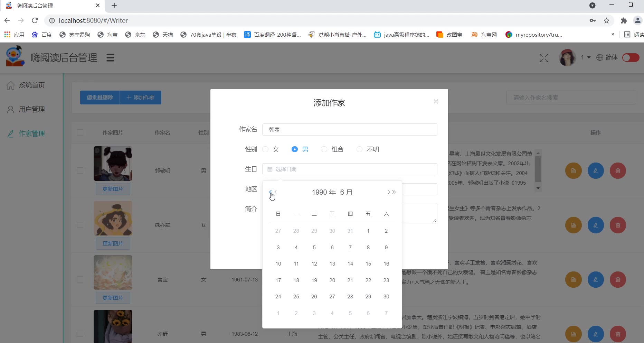Click the hamburger menu collapse icon
This screenshot has width=644, height=343.
[110, 58]
